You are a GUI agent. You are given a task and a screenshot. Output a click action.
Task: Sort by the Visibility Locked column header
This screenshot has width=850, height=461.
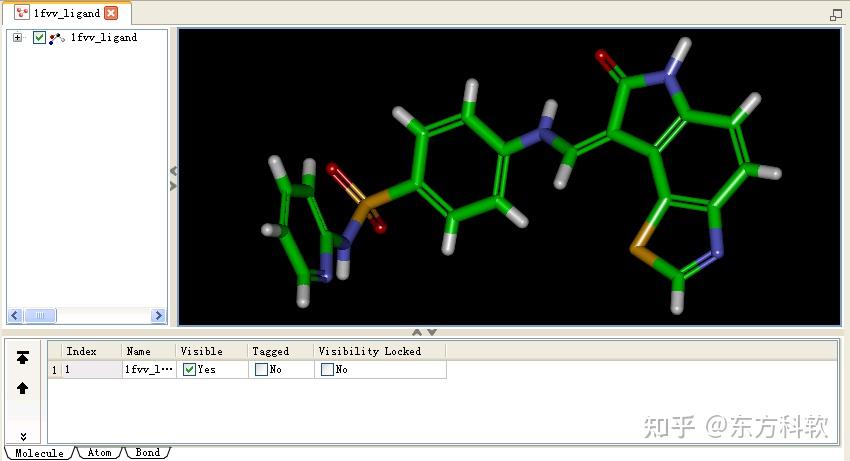click(x=380, y=351)
